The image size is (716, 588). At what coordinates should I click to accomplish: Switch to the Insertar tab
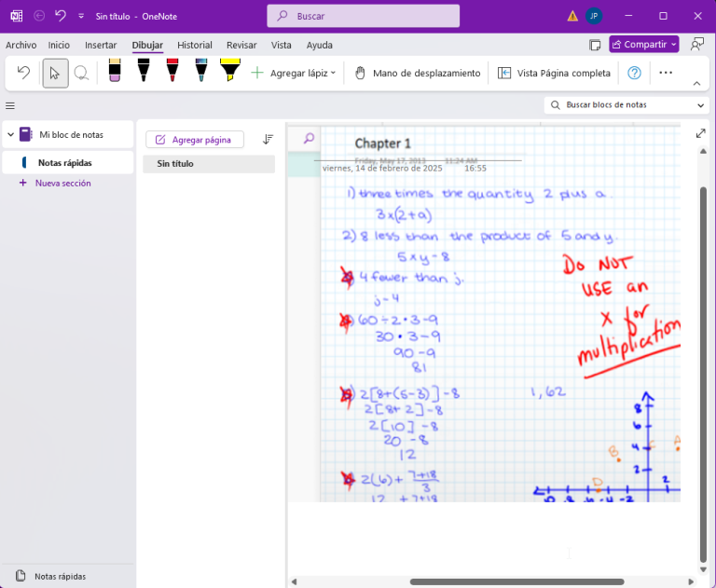click(101, 45)
